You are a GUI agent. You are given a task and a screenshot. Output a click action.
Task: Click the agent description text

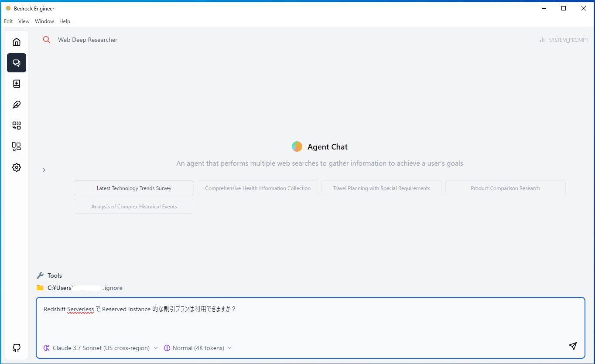(x=320, y=163)
